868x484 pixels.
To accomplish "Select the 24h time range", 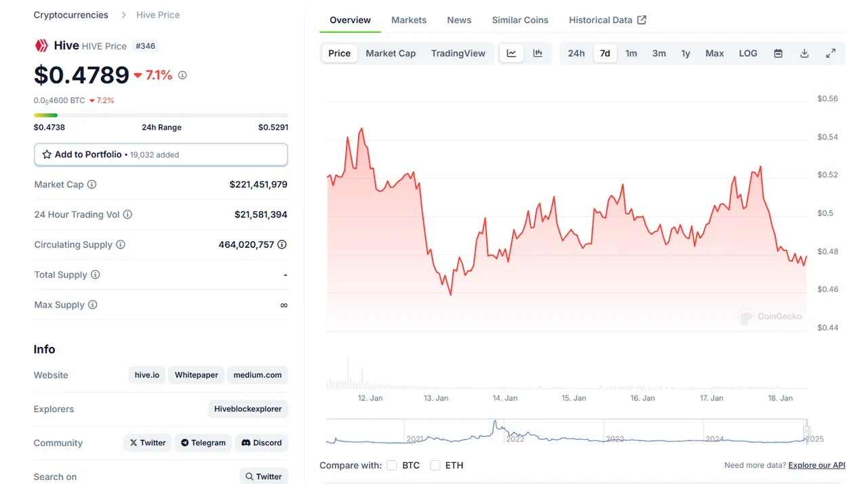I will (x=576, y=54).
